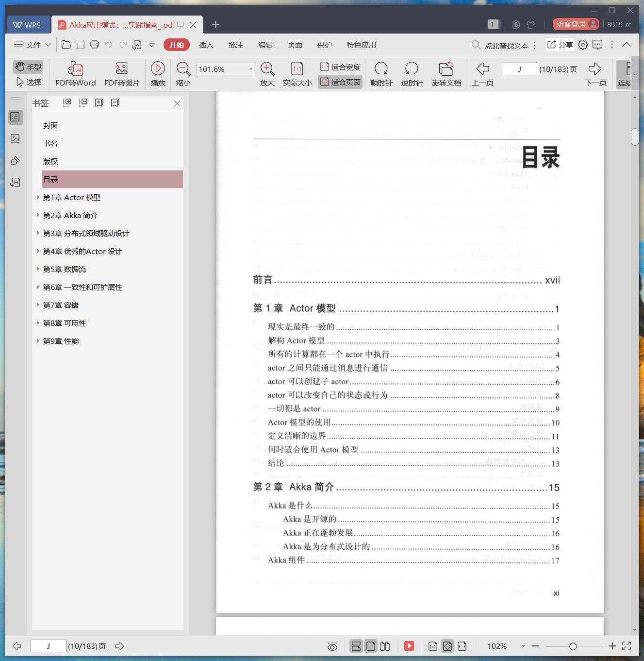The height and width of the screenshot is (661, 644).
Task: Open the bookmarks panel sidebar icon
Action: 15,117
